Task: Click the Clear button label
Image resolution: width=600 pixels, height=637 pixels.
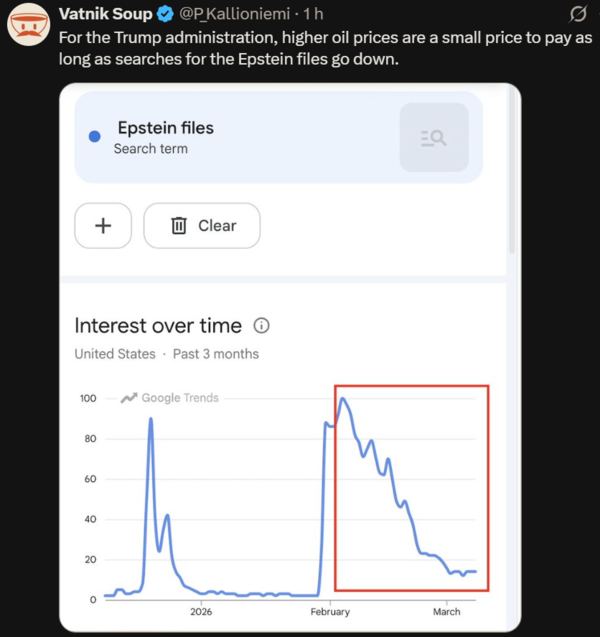Action: pos(217,225)
